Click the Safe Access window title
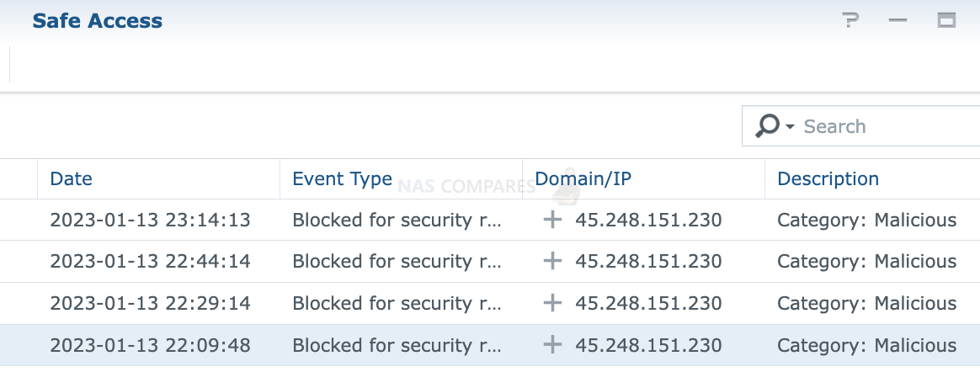 (98, 21)
